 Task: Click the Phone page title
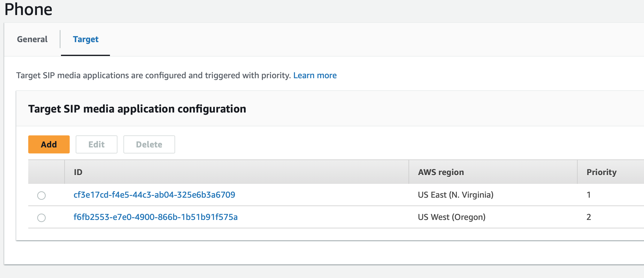[x=28, y=10]
